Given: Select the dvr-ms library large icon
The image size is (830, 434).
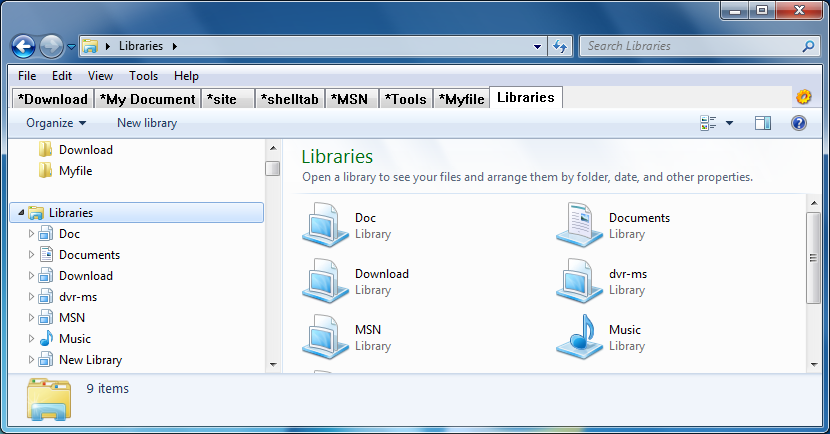Looking at the screenshot, I should 580,281.
